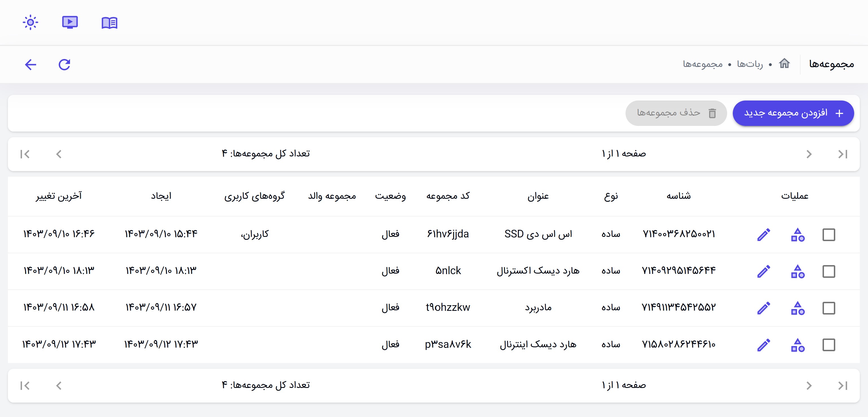Viewport: 868px width, 417px height.
Task: Click the refresh icon
Action: [x=64, y=64]
